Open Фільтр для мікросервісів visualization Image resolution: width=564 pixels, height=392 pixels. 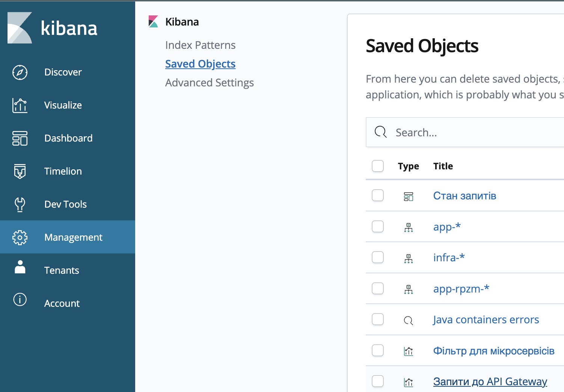494,351
